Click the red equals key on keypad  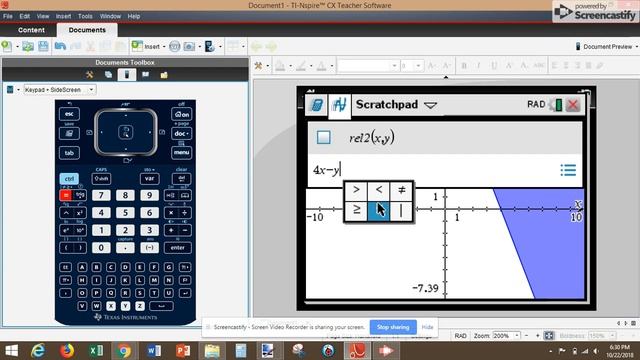click(65, 196)
